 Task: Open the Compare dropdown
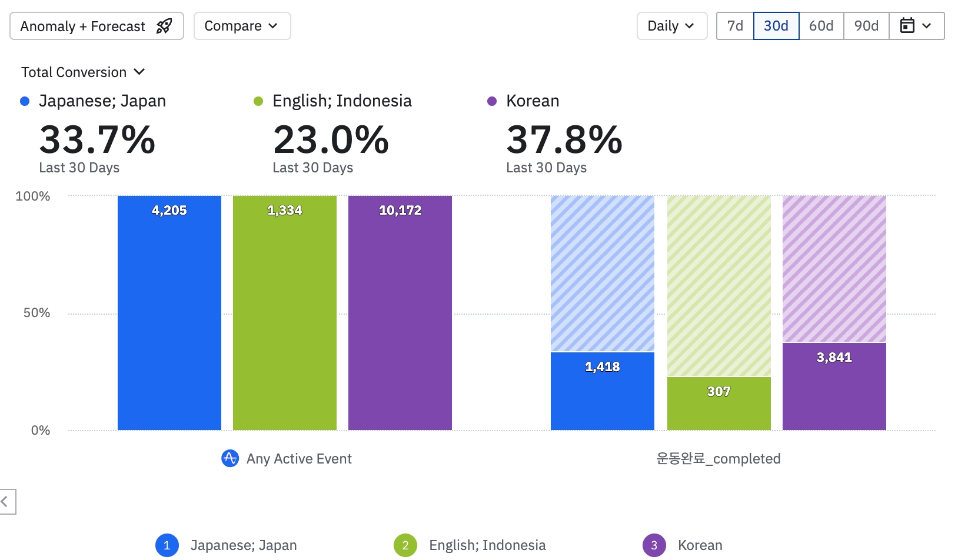(242, 26)
